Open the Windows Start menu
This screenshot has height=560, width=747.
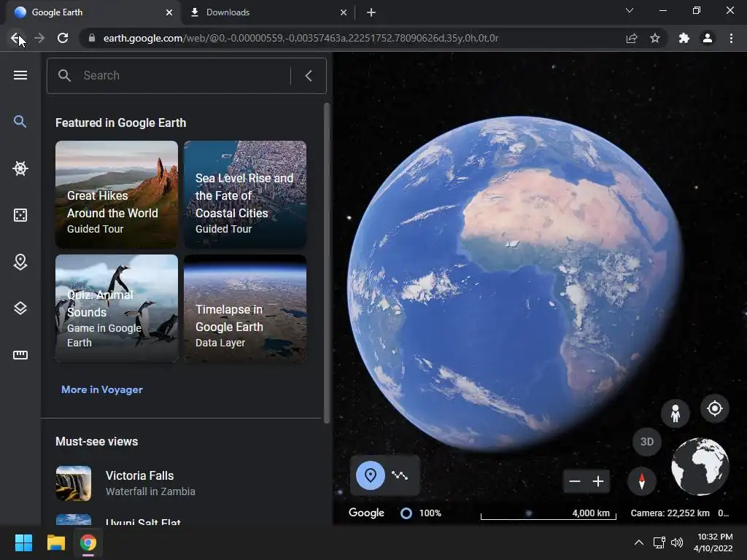point(23,542)
